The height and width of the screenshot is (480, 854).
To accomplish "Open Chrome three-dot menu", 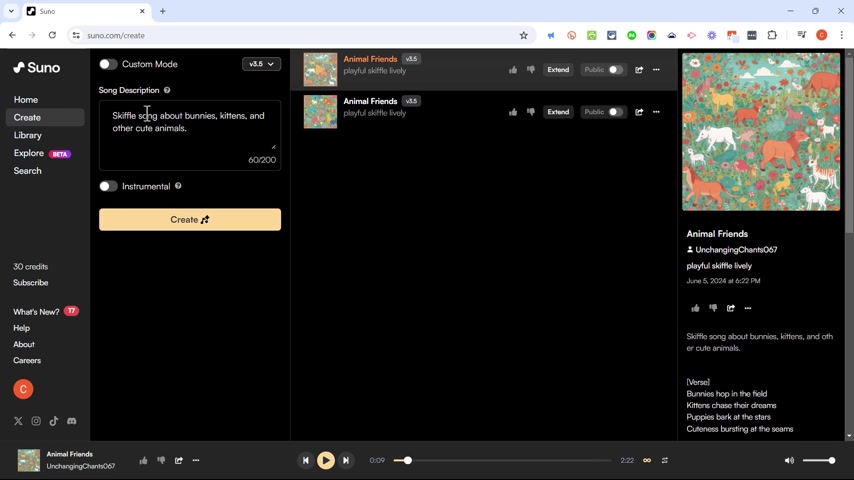I will coord(841,35).
